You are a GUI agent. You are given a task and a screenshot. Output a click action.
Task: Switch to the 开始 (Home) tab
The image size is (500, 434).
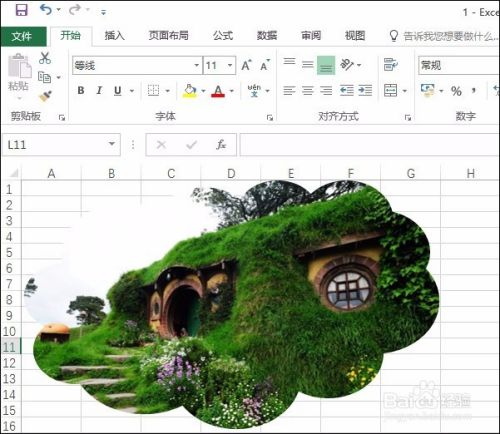pyautogui.click(x=70, y=35)
